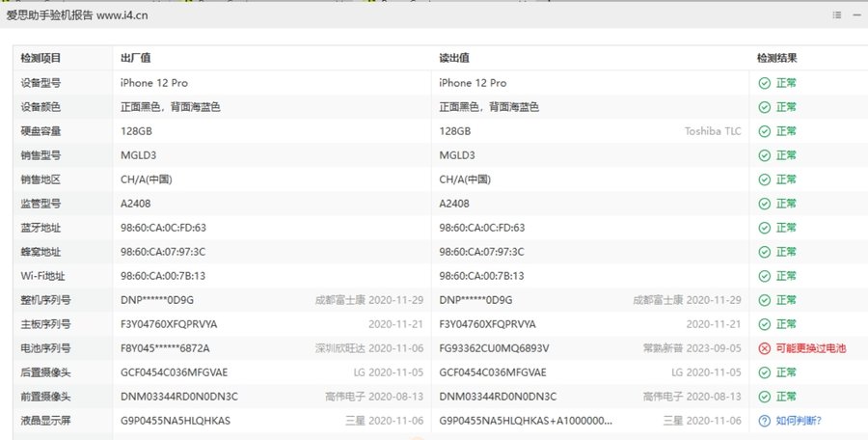Click the 出厂值 column header

click(x=136, y=58)
